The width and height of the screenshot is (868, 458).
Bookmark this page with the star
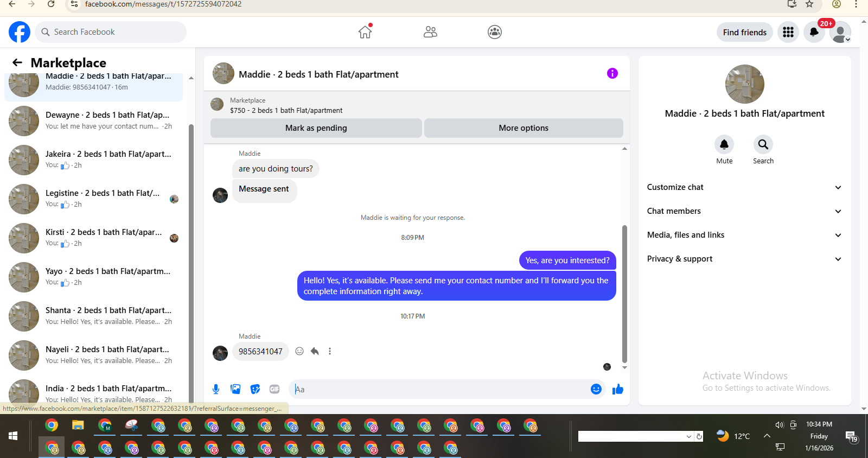[x=809, y=4]
